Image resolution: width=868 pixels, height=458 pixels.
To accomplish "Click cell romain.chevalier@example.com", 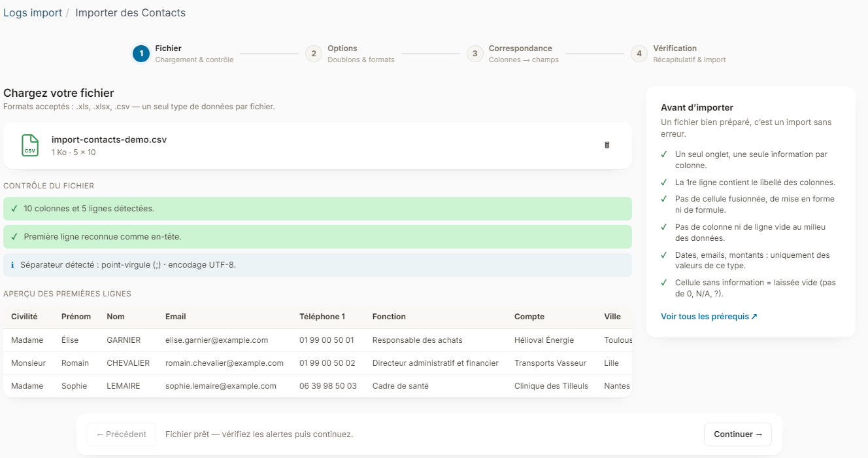I will click(x=224, y=363).
